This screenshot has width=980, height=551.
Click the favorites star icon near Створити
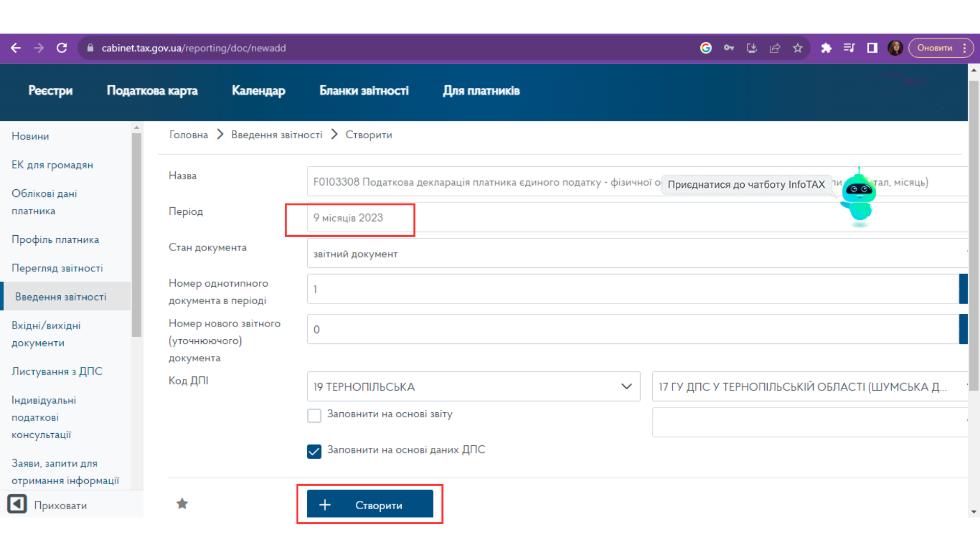[182, 504]
